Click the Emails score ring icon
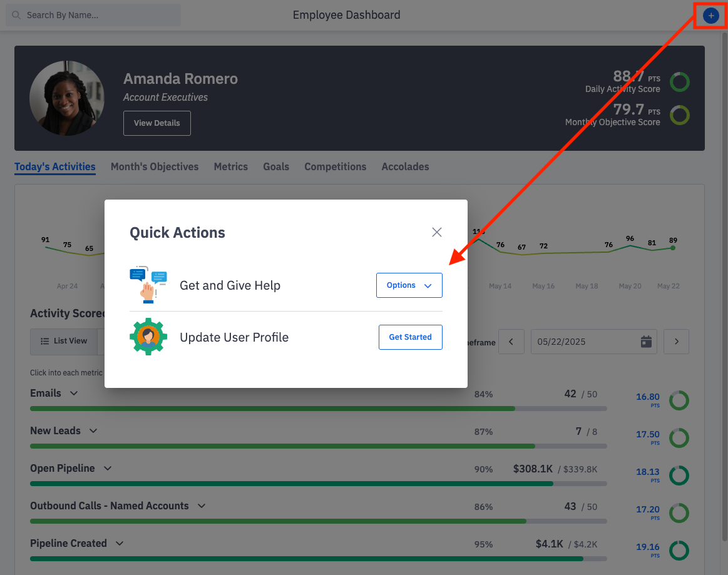This screenshot has height=575, width=728. click(679, 400)
